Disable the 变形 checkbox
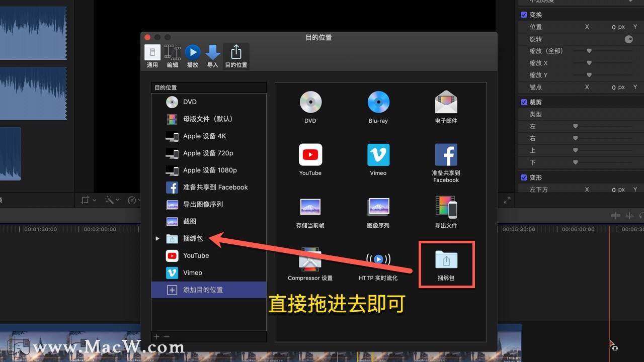Viewport: 644px width, 362px height. coord(524,177)
